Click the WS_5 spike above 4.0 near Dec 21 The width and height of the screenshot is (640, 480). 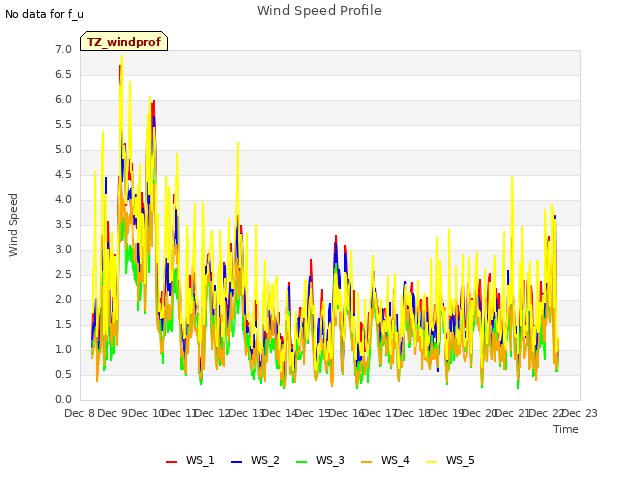[x=512, y=178]
